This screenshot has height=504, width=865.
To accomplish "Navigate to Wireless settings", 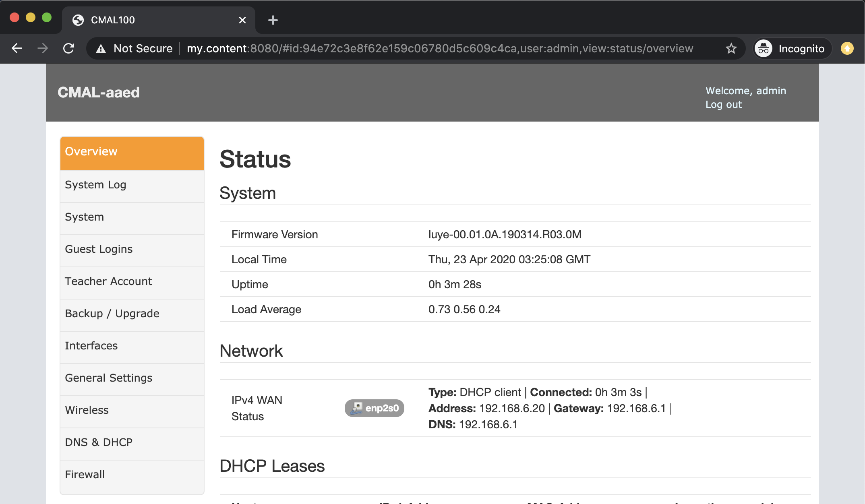I will click(87, 410).
